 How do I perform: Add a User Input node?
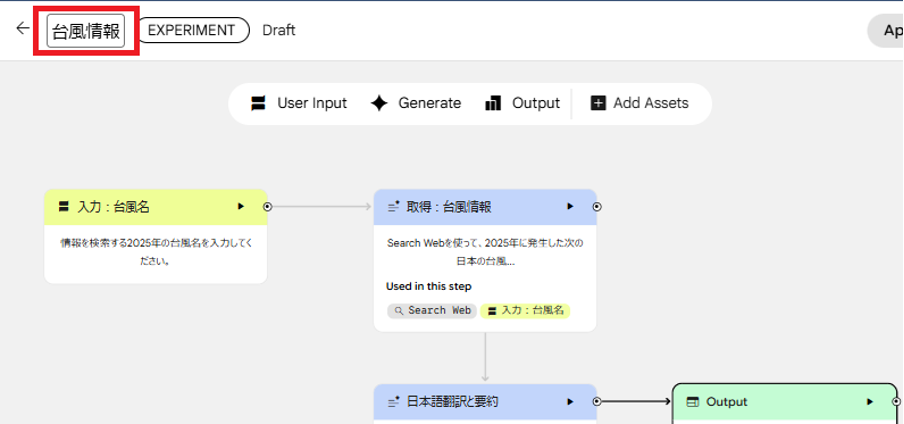click(299, 103)
